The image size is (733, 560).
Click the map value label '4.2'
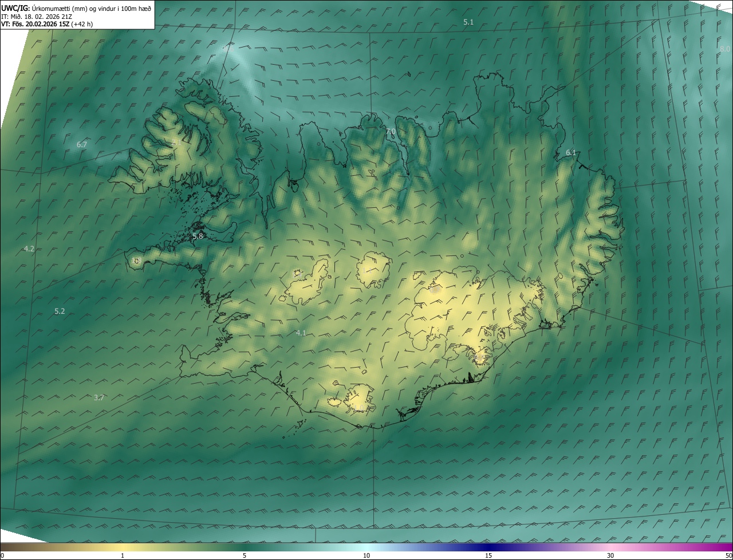pyautogui.click(x=29, y=249)
